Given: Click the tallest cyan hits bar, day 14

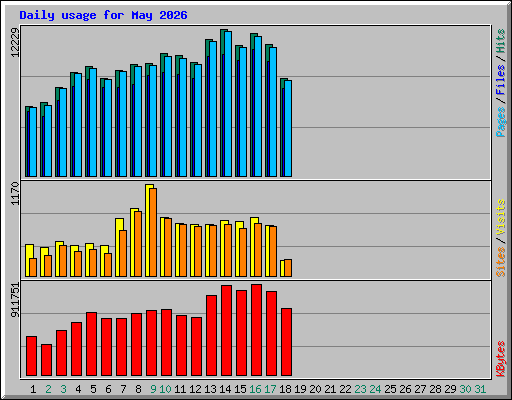Looking at the screenshot, I should point(228,104).
